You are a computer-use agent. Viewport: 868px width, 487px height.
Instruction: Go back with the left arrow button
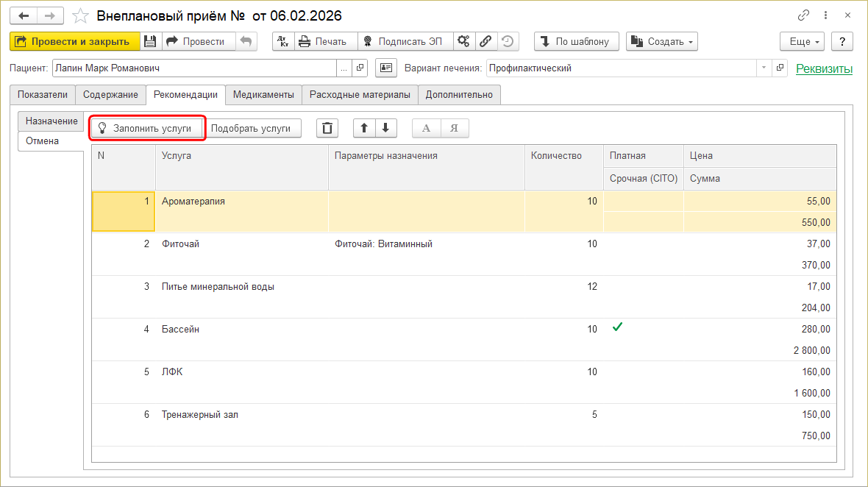pos(24,16)
